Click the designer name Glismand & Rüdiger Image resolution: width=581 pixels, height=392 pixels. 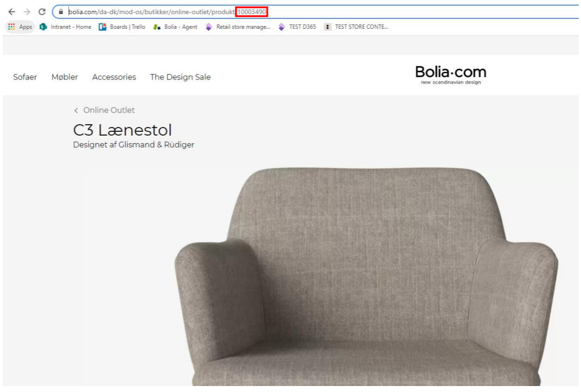pos(156,145)
